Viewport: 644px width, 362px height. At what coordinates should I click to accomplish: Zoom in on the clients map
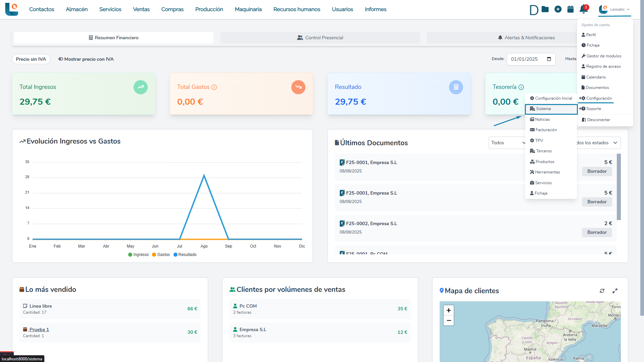click(x=448, y=310)
